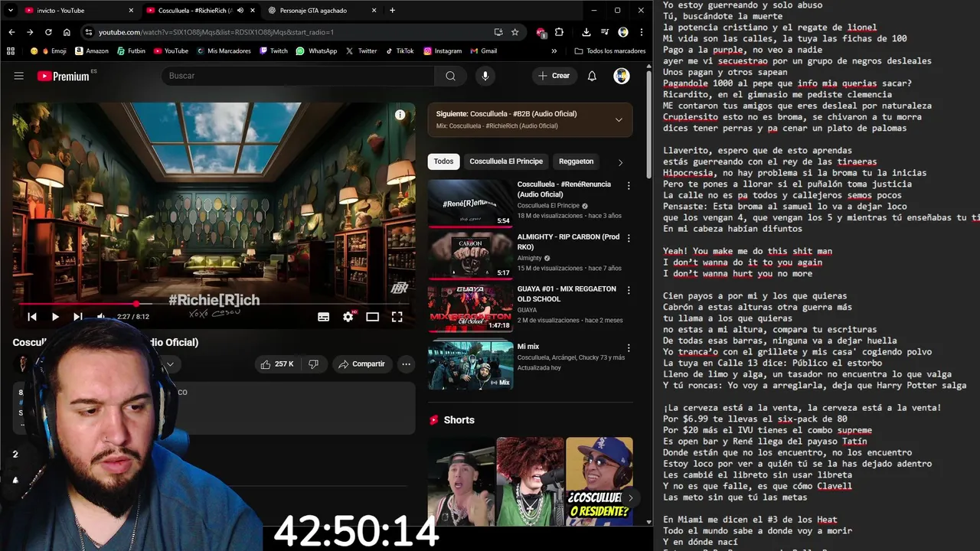Switch to theater mode view
The width and height of the screenshot is (980, 551).
[373, 317]
